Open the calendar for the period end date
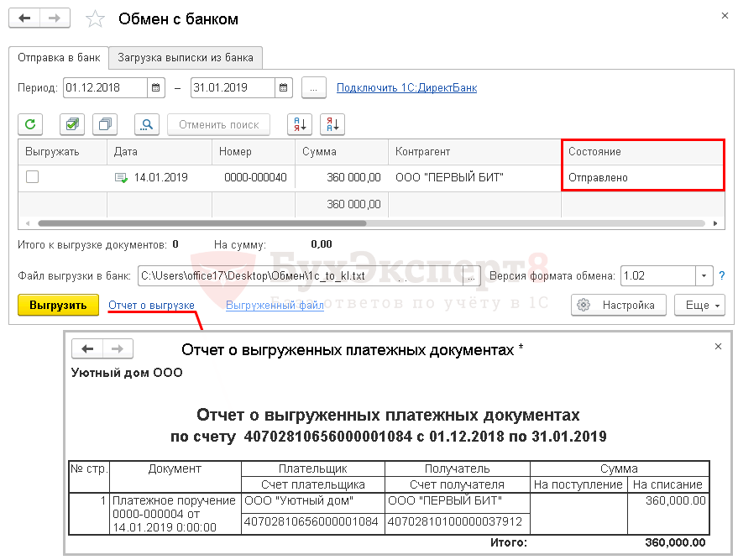 pos(284,87)
